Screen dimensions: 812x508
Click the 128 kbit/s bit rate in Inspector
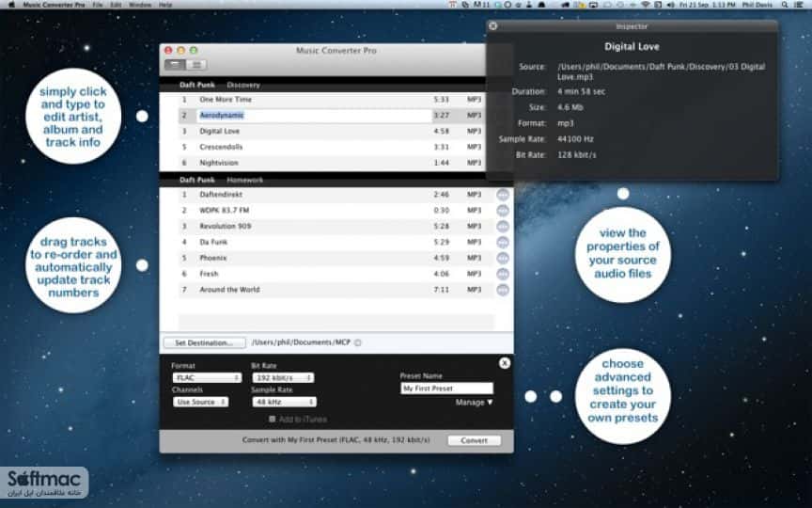576,155
